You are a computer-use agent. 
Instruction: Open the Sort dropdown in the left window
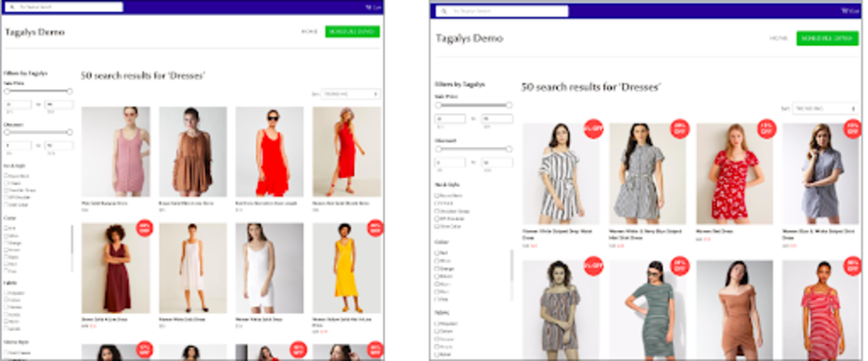[x=350, y=94]
